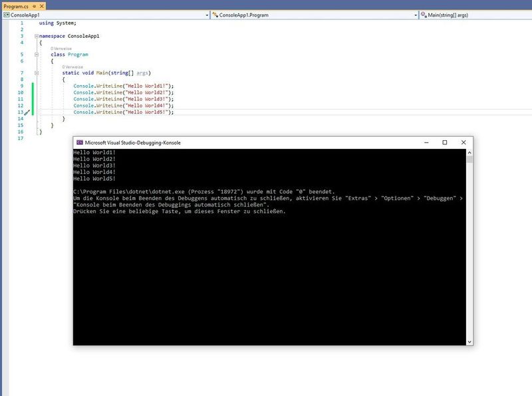532x396 pixels.
Task: Click the Debugging-Konsole title bar text
Action: [132, 143]
